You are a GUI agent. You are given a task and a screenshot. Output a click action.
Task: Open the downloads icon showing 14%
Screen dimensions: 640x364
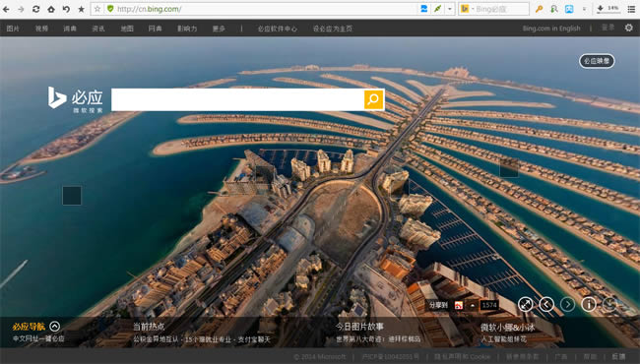pyautogui.click(x=608, y=9)
